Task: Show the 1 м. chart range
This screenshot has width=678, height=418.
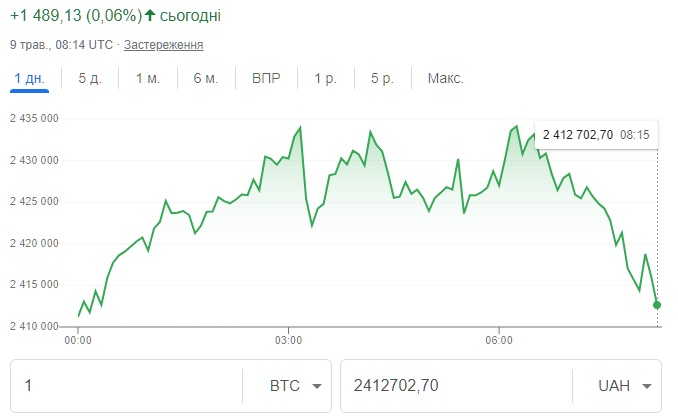Action: (x=148, y=78)
